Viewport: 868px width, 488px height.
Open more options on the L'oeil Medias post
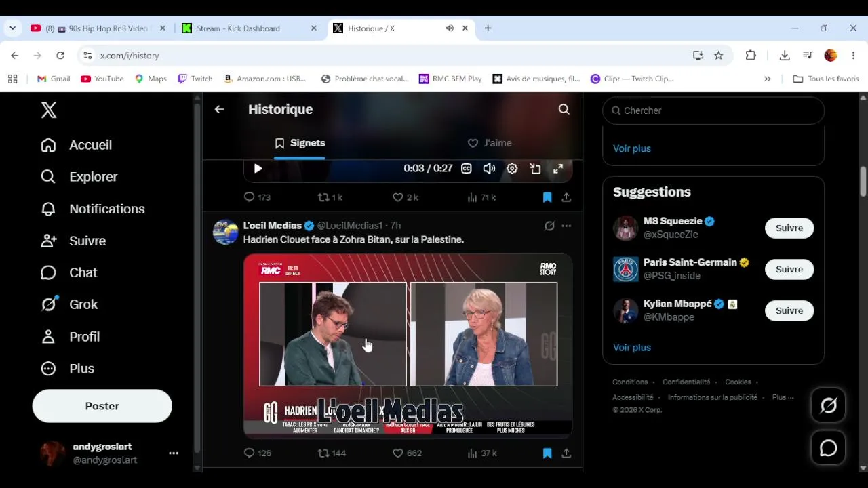click(566, 226)
